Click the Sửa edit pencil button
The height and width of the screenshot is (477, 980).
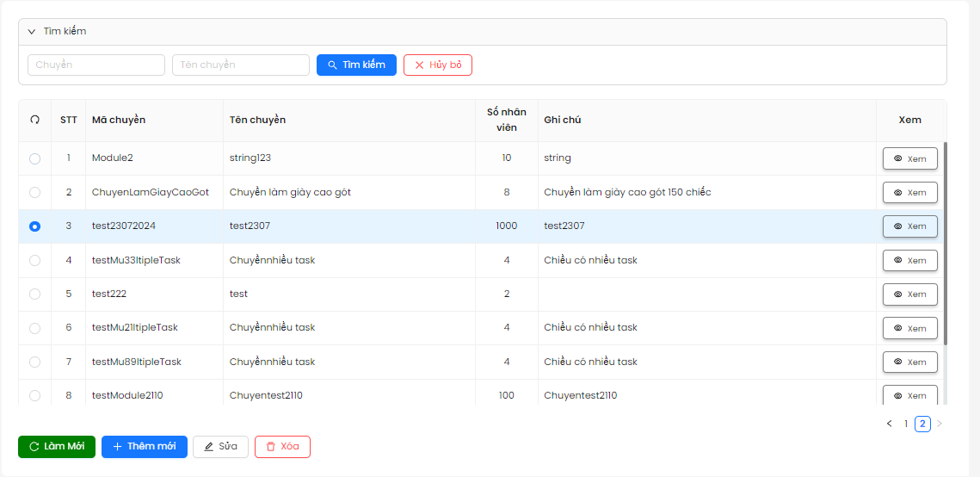coord(220,447)
